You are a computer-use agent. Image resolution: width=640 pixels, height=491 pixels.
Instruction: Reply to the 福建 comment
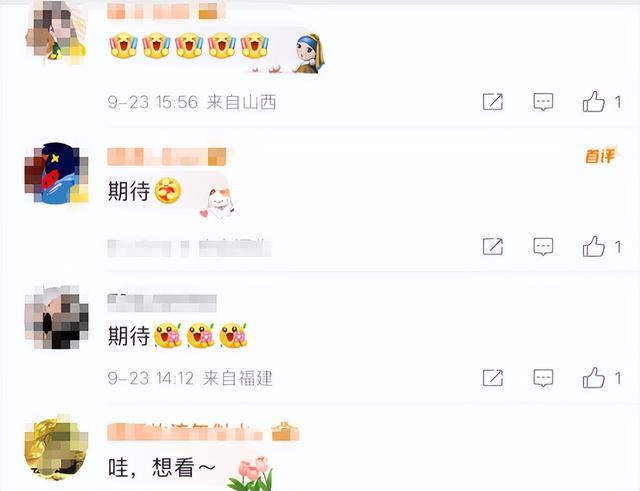click(x=543, y=378)
